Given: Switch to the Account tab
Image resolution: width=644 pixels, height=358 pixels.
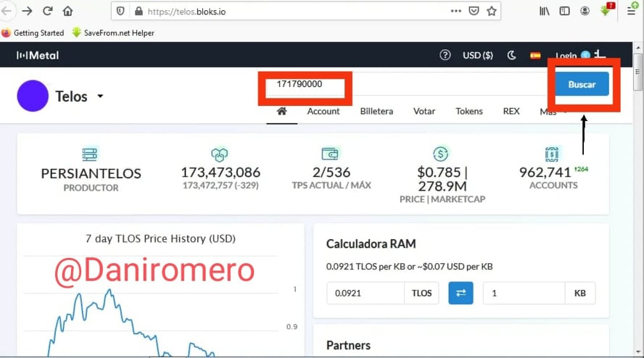Looking at the screenshot, I should (323, 112).
